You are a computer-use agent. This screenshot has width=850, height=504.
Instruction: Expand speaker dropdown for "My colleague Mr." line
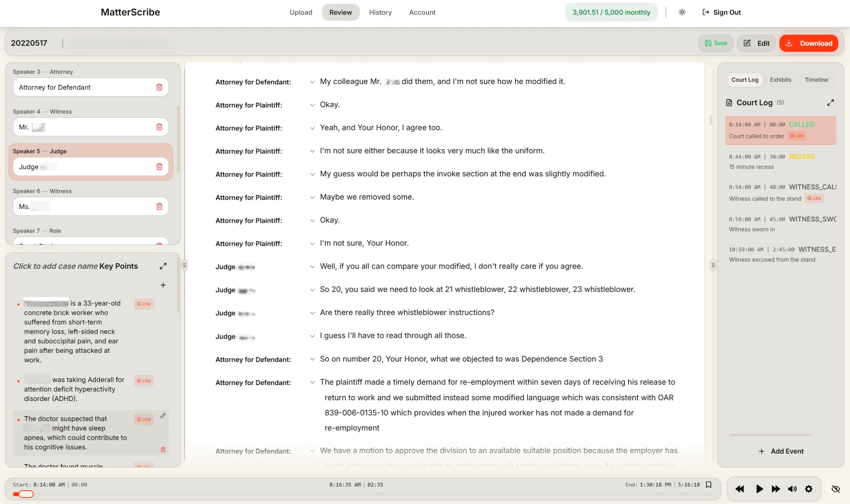(312, 82)
